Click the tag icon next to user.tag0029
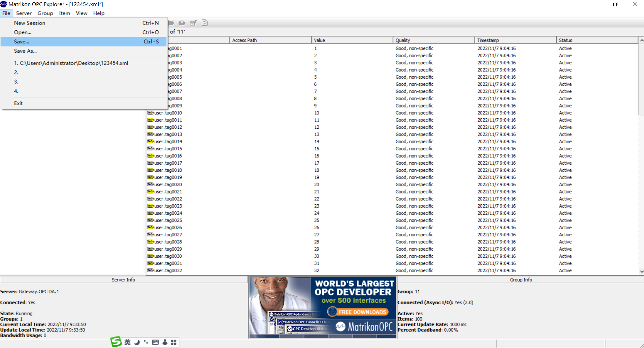The width and height of the screenshot is (644, 348). tap(150, 249)
